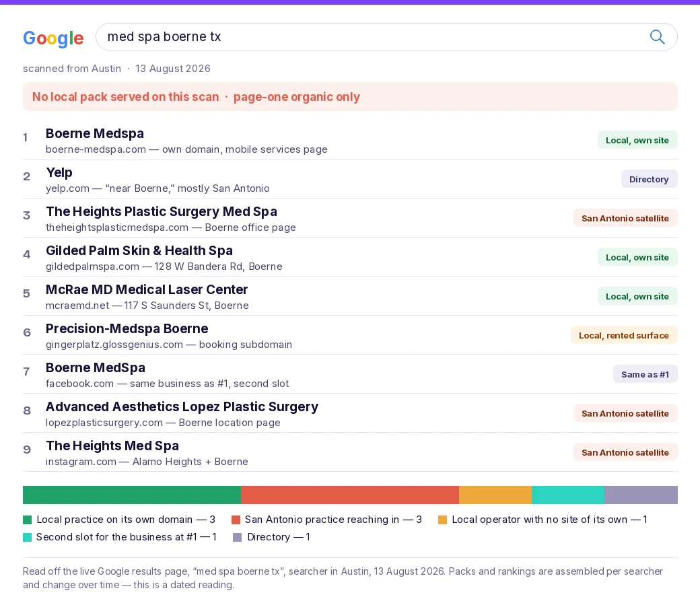The image size is (700, 603).
Task: Open the Yelp result
Action: pyautogui.click(x=59, y=172)
